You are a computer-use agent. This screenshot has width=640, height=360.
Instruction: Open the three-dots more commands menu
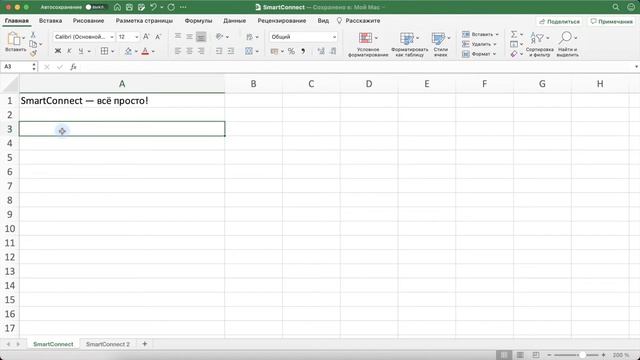pos(183,7)
